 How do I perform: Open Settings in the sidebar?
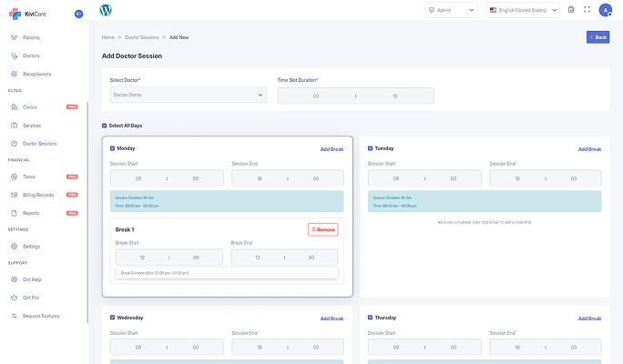[x=31, y=247]
